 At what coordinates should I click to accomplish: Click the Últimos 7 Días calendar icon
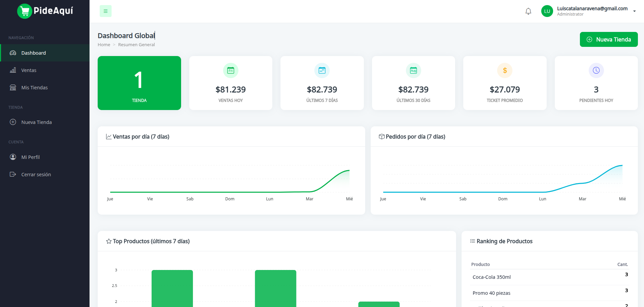pos(322,71)
